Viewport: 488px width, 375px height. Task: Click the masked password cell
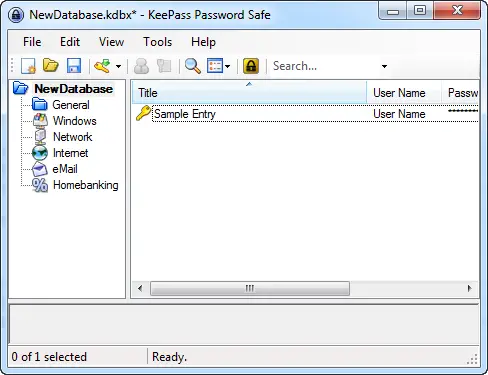point(463,111)
